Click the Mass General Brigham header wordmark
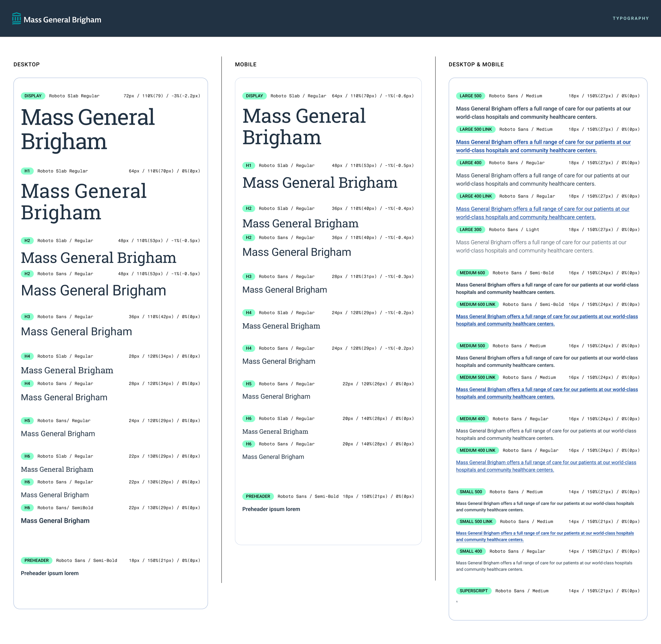 tap(62, 20)
